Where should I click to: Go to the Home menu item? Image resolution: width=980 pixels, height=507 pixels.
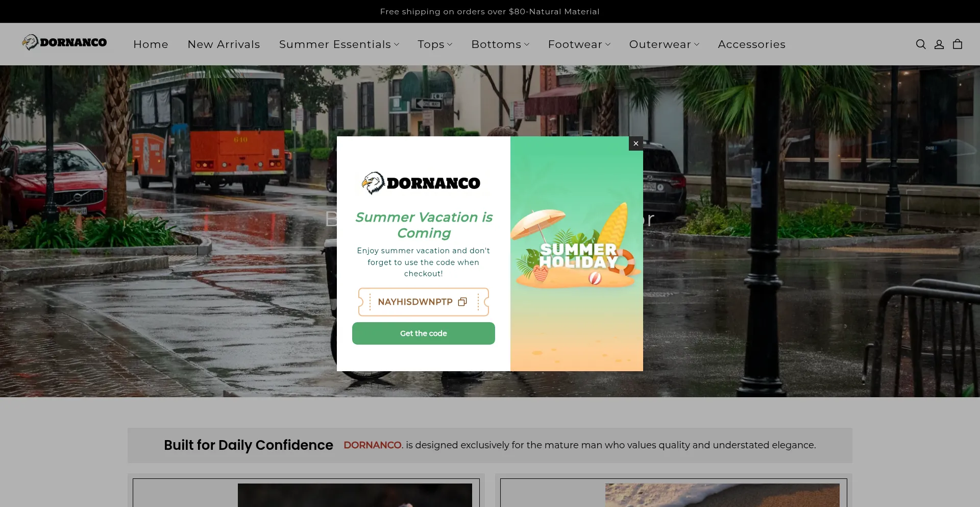[x=151, y=44]
